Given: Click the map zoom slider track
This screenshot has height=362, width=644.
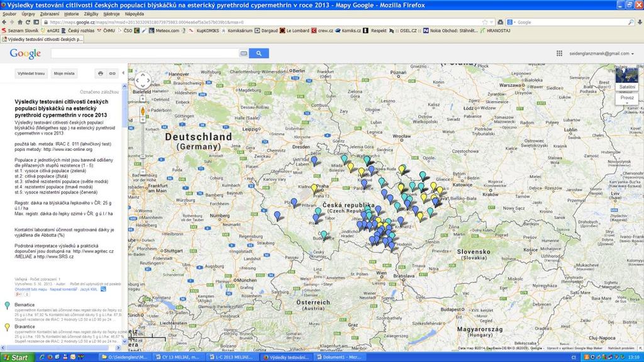Looking at the screenshot, I should 143,146.
